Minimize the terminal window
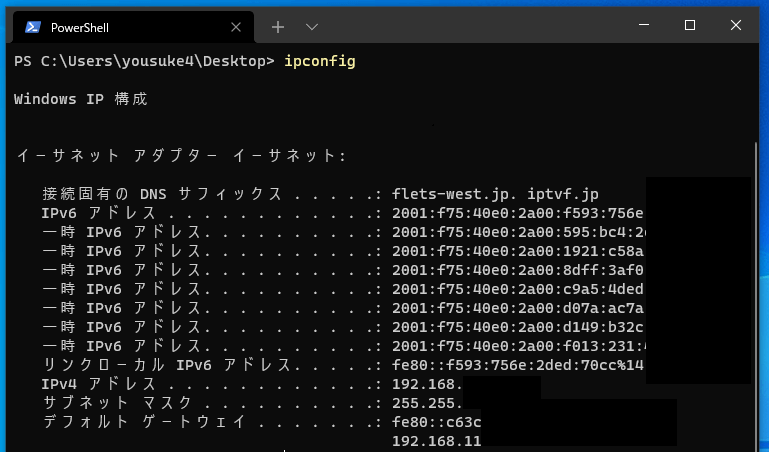This screenshot has width=769, height=452. click(x=644, y=25)
